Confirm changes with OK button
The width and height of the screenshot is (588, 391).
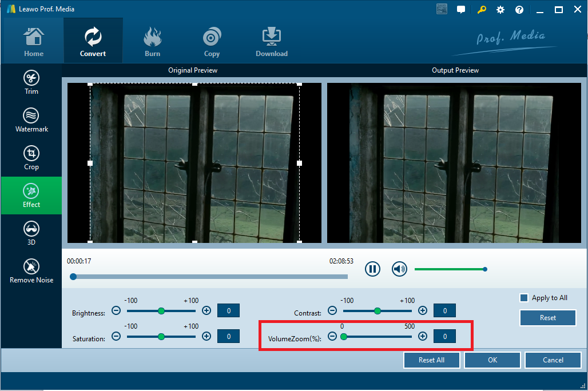(x=492, y=360)
